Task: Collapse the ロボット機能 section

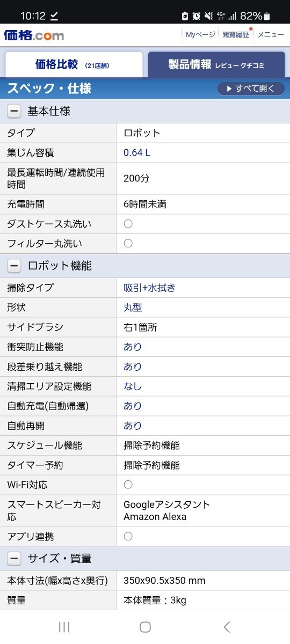Action: click(14, 266)
